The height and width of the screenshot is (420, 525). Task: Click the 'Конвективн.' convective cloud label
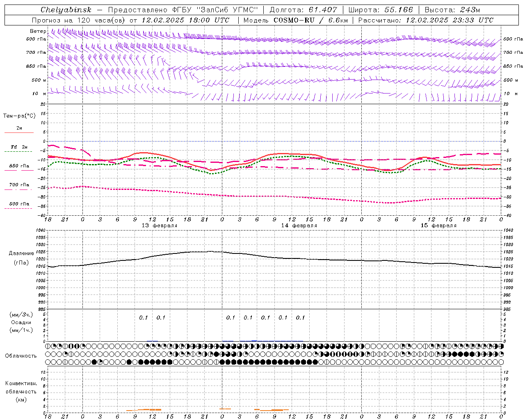pyautogui.click(x=21, y=383)
